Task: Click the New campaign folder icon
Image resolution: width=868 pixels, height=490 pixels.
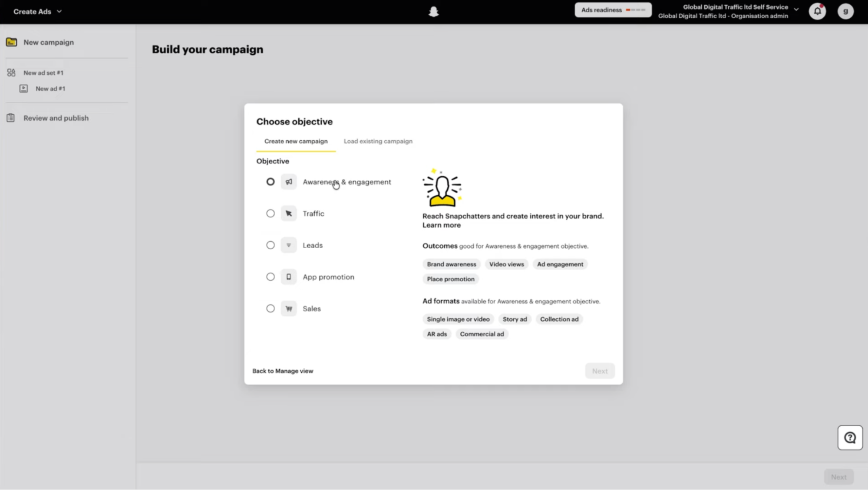Action: [x=12, y=42]
